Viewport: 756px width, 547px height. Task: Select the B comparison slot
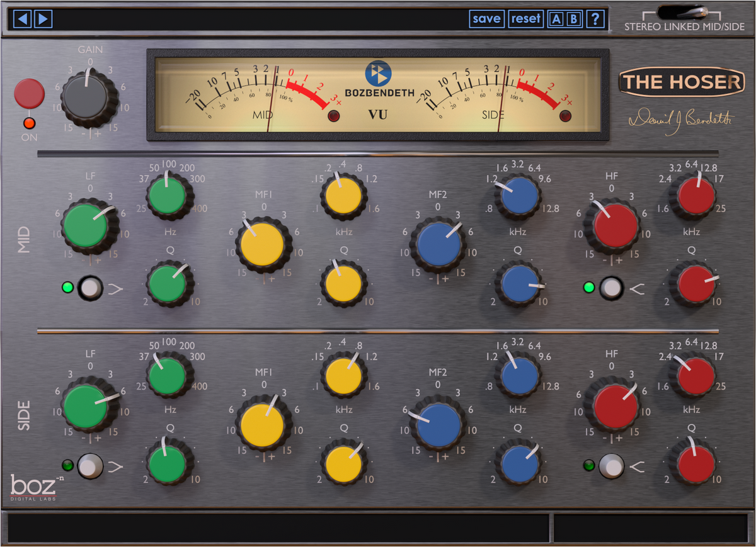[573, 19]
